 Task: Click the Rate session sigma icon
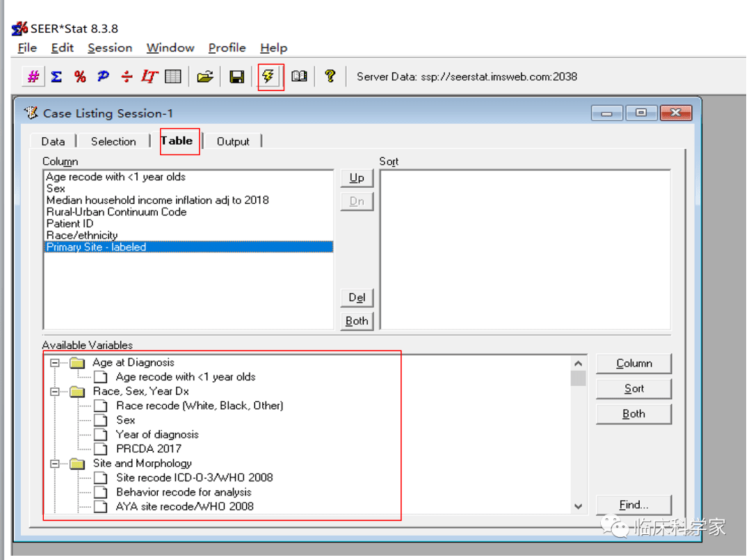click(56, 77)
